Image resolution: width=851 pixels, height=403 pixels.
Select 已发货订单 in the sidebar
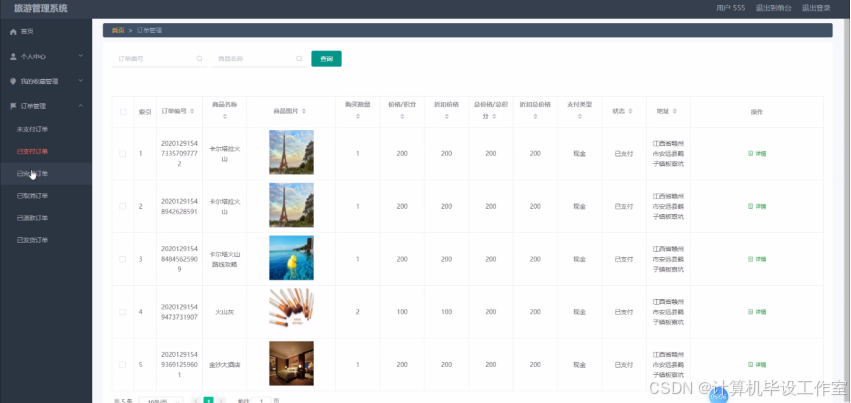[x=33, y=240]
